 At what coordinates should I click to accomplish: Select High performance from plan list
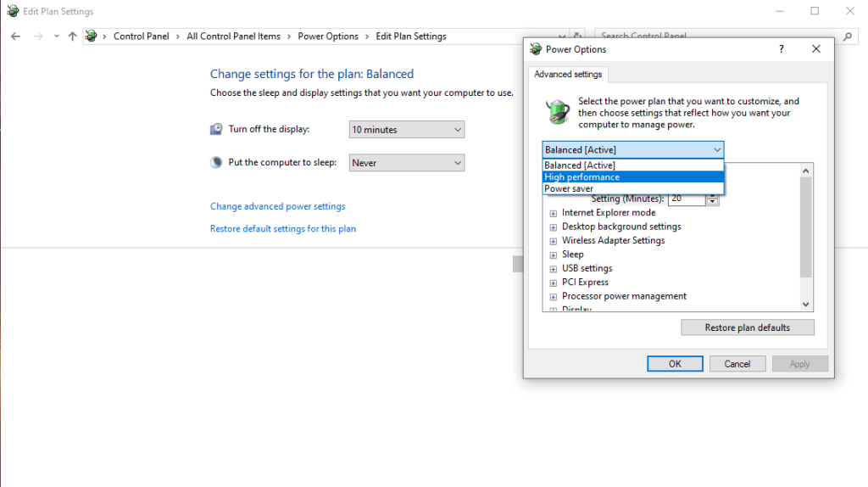[582, 177]
